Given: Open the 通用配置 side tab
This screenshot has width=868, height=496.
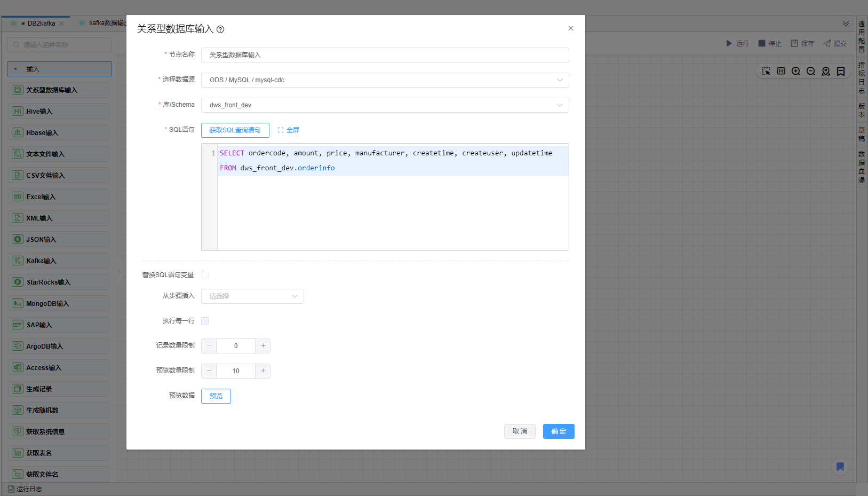Looking at the screenshot, I should pyautogui.click(x=862, y=36).
